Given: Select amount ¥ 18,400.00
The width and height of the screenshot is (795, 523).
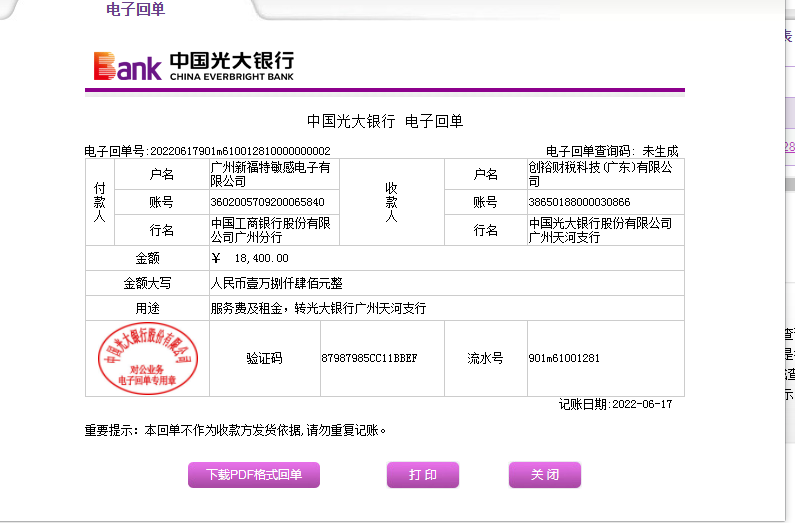Looking at the screenshot, I should point(250,258).
